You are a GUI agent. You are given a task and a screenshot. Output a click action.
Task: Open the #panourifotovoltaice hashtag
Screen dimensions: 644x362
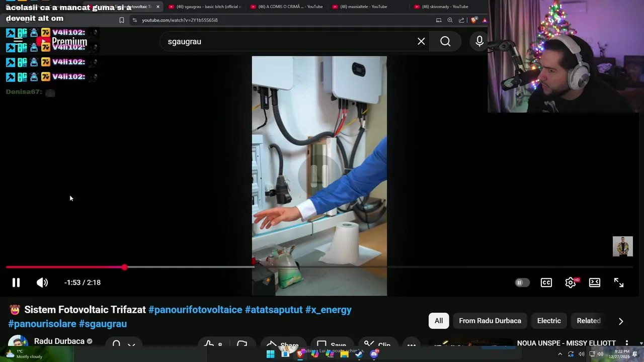pyautogui.click(x=195, y=310)
